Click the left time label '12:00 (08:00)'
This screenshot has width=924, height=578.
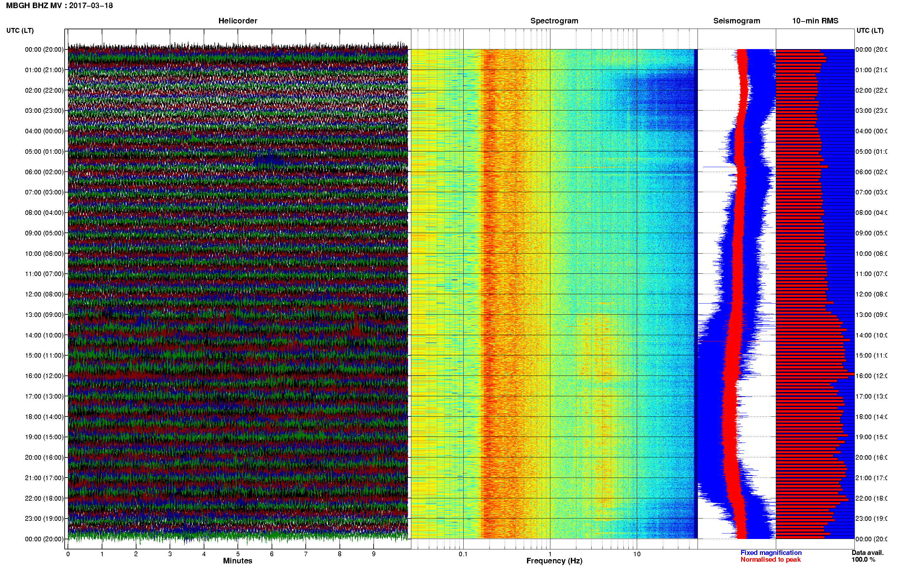[44, 294]
